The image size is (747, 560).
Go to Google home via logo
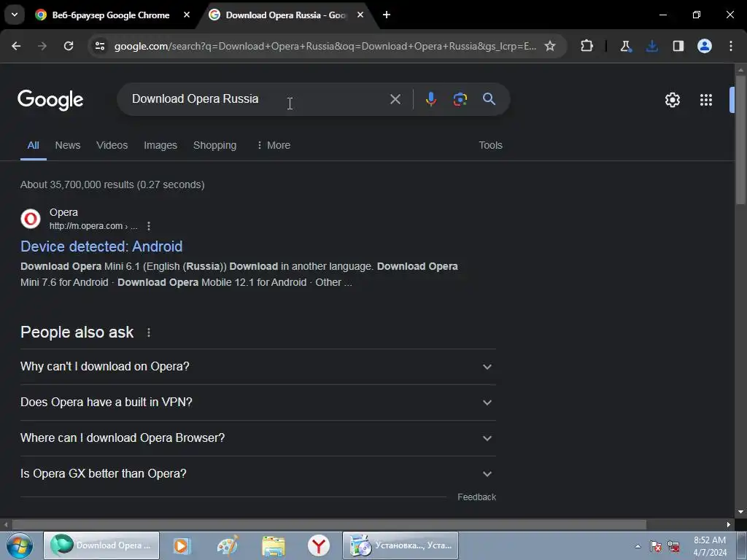point(50,99)
